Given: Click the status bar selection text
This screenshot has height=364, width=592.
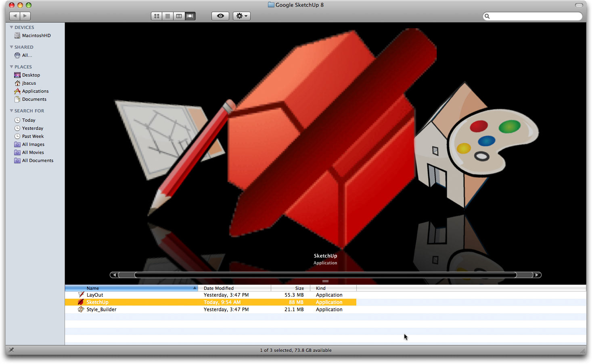Looking at the screenshot, I should (x=296, y=350).
